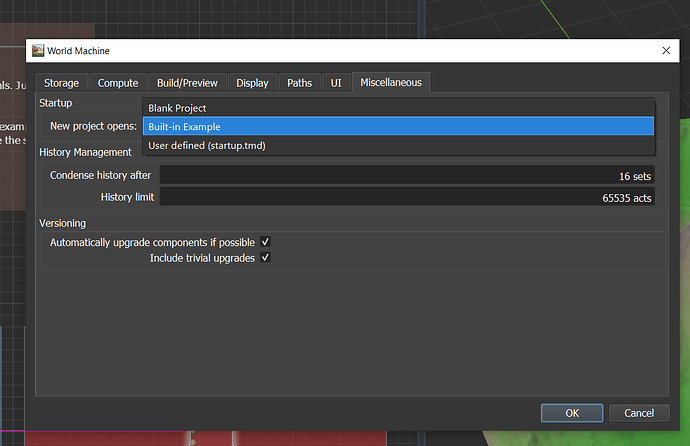Switch to the UI tab
The height and width of the screenshot is (446, 690).
(x=336, y=83)
